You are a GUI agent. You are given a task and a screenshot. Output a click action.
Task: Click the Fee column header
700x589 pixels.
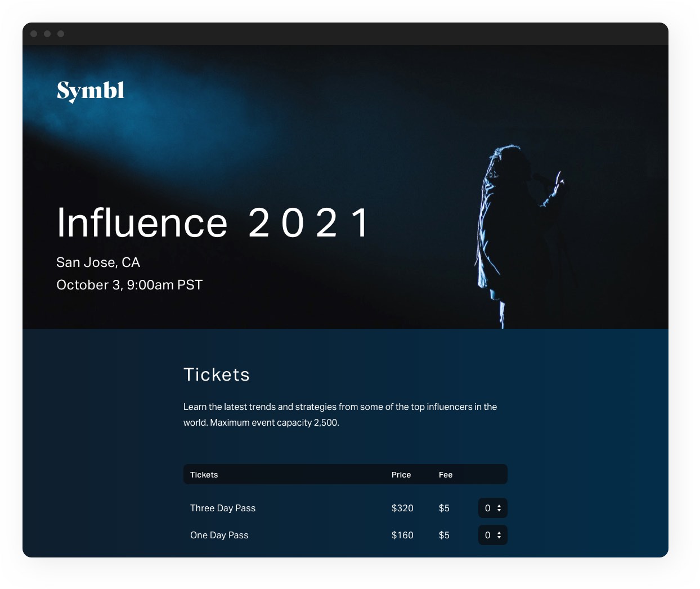point(445,474)
